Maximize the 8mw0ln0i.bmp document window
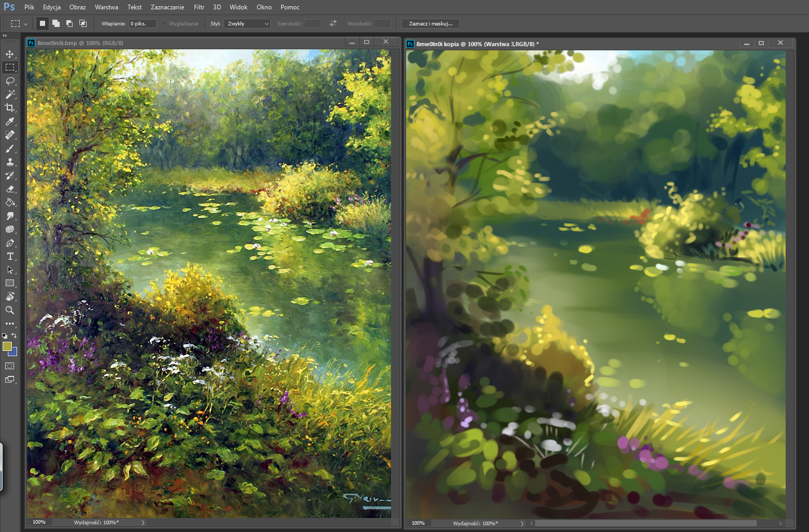The width and height of the screenshot is (809, 532). (x=367, y=42)
